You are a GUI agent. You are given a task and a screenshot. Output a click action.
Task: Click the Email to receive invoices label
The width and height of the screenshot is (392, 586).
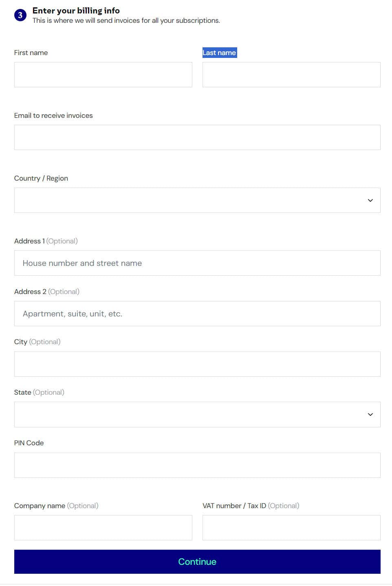point(53,115)
